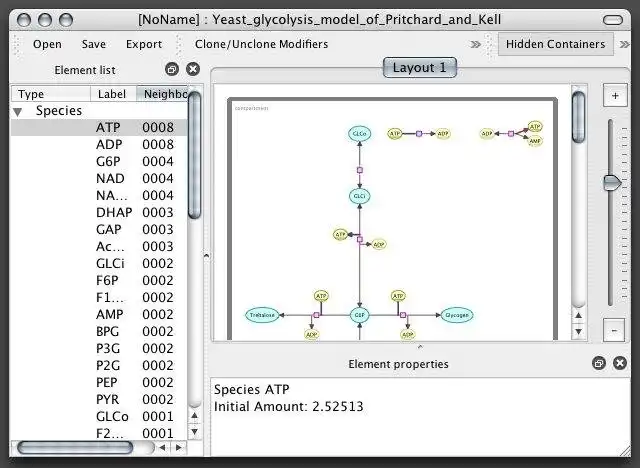Select DHAP row in element list
Viewport: 640px width, 468px height.
coord(99,213)
